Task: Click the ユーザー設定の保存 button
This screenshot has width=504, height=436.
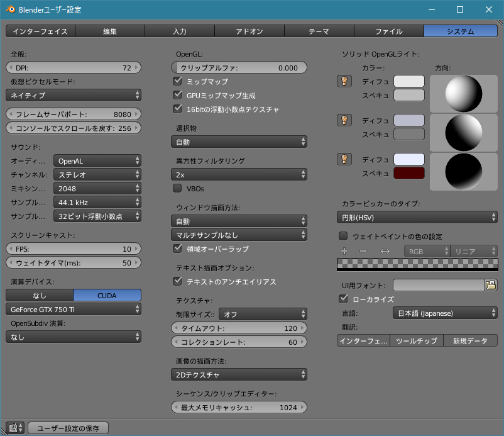Action: 68,428
